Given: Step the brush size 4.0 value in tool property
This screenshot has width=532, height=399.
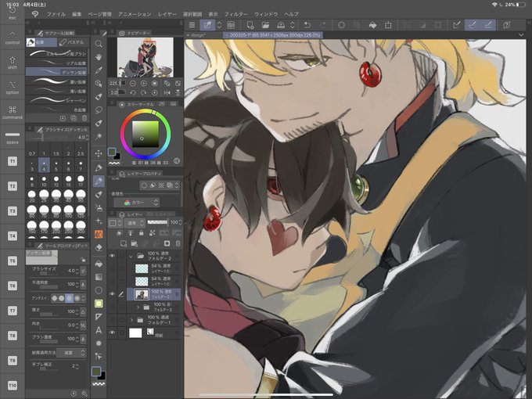Looking at the screenshot, I should pyautogui.click(x=77, y=271).
